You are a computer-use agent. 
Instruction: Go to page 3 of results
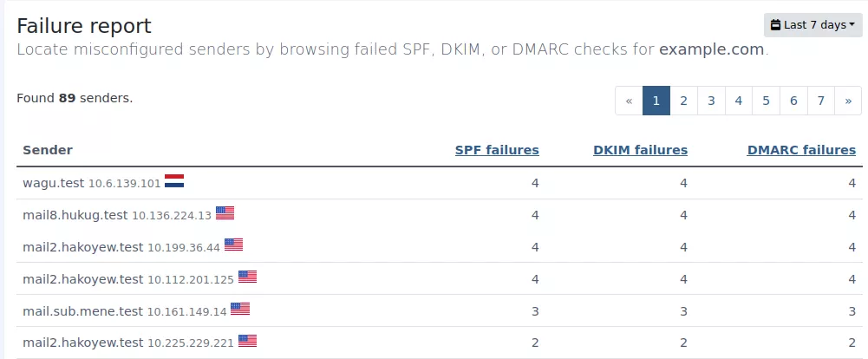coord(711,101)
